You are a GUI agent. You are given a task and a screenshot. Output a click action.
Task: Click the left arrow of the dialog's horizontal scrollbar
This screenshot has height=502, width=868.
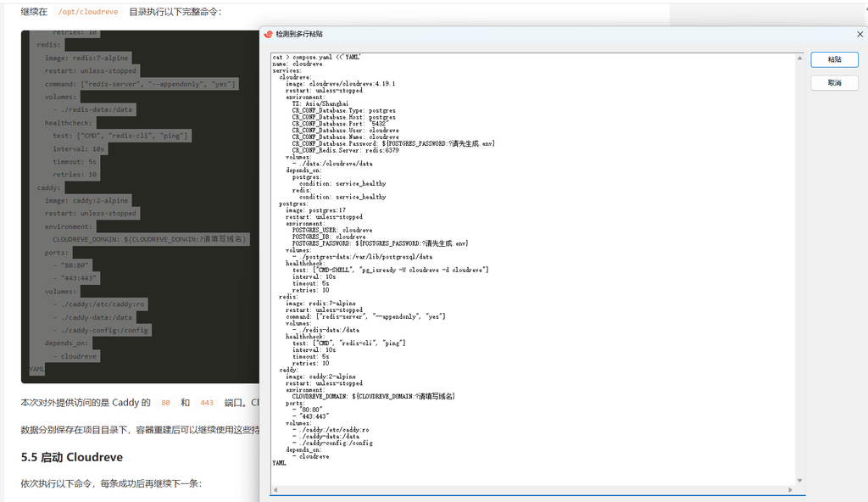[275, 490]
